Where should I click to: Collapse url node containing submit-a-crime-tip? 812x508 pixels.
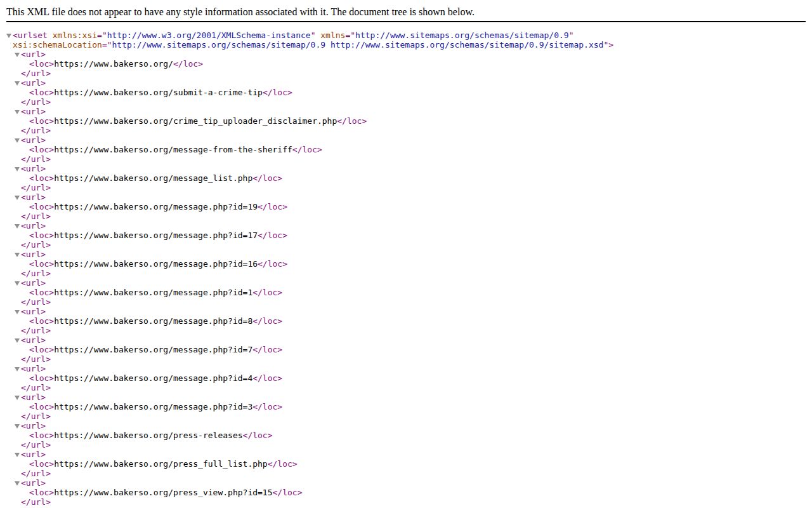tap(18, 83)
